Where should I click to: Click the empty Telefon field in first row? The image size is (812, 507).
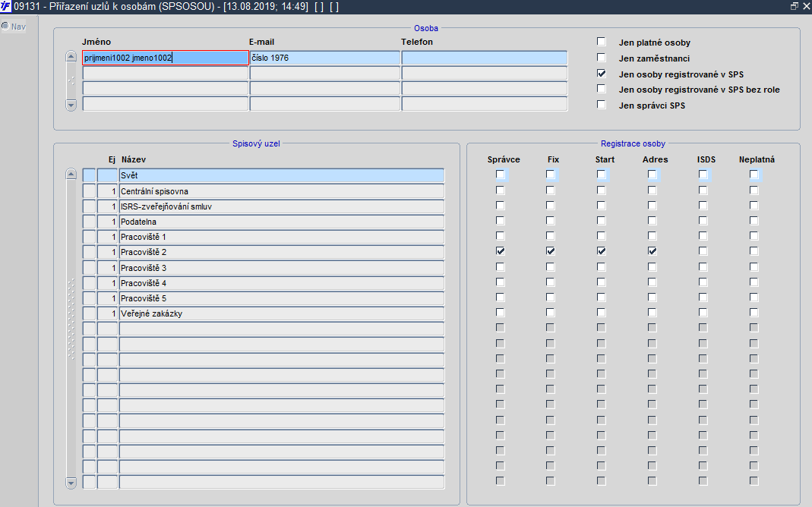(485, 58)
